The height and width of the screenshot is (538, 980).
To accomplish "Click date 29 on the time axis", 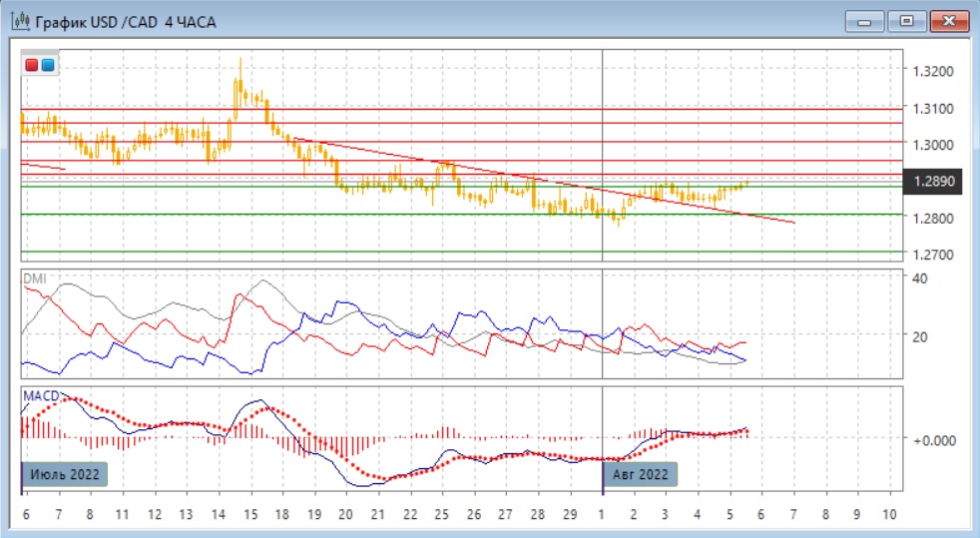I will pos(568,514).
